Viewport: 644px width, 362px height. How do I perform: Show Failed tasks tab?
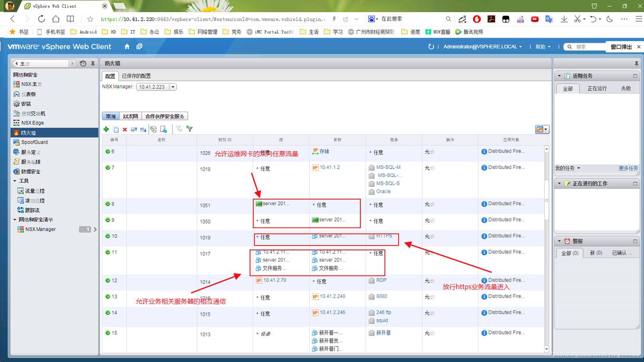coord(626,89)
